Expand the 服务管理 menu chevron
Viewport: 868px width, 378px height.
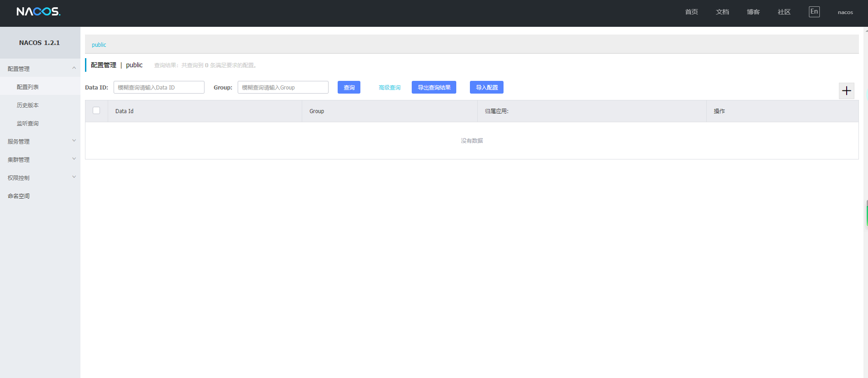tap(74, 141)
